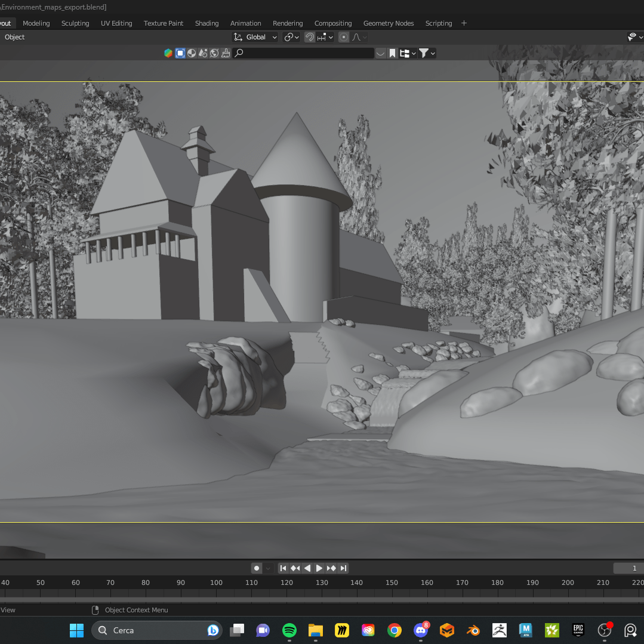Toggle auto keying record button

tap(257, 568)
